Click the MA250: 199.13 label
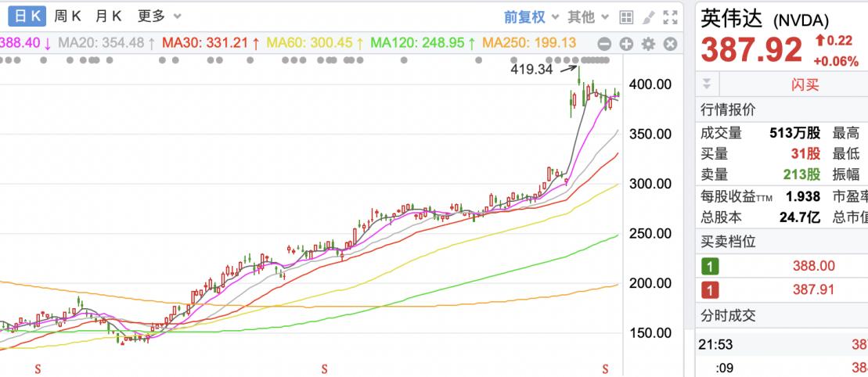This screenshot has width=868, height=377. (x=529, y=42)
